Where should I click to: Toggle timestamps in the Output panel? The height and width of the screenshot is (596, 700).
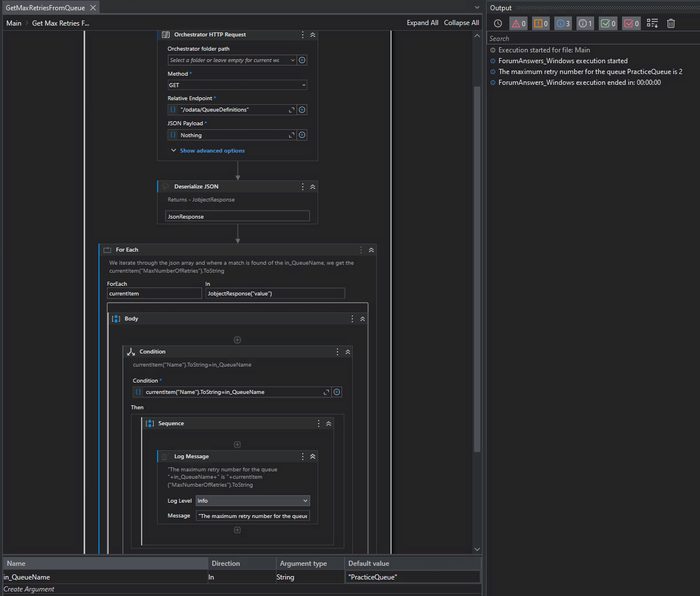(497, 23)
